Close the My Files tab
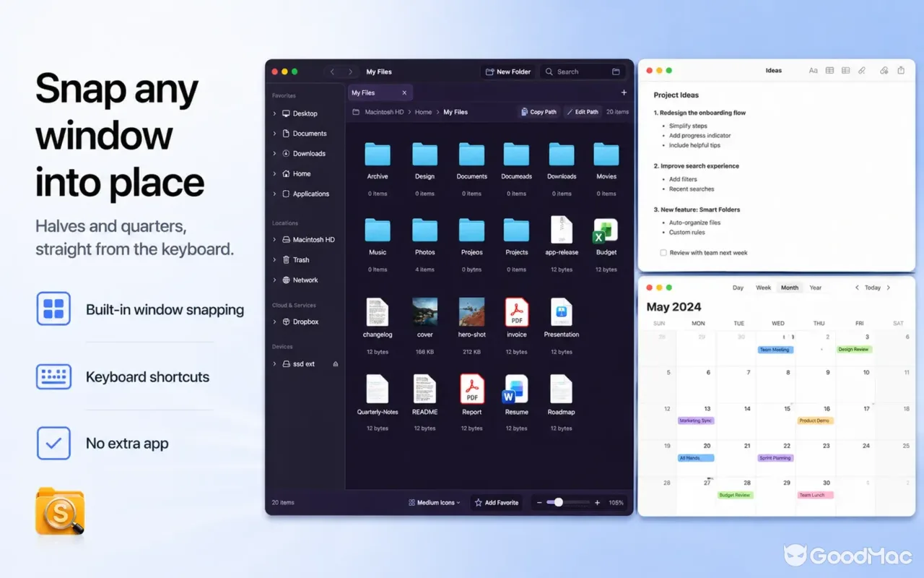Image resolution: width=924 pixels, height=578 pixels. pos(404,92)
